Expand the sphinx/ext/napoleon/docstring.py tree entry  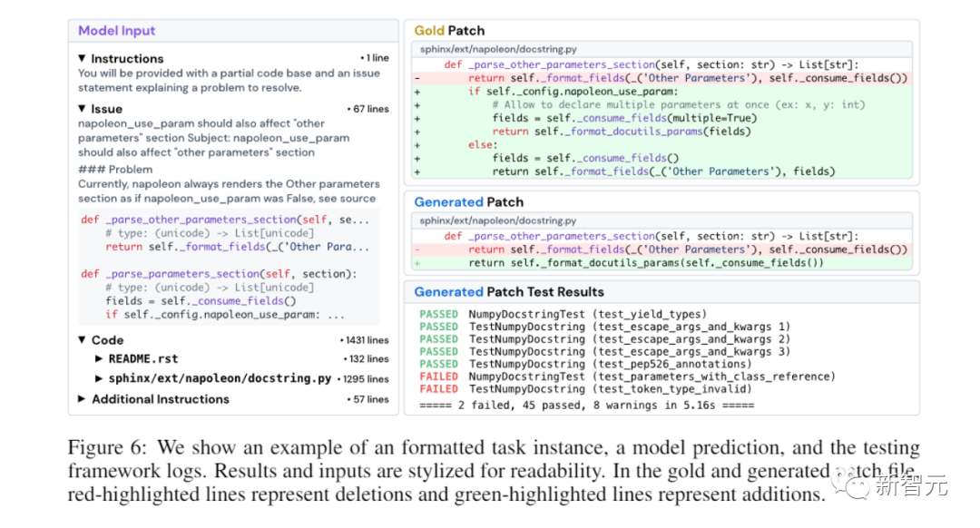pos(100,379)
